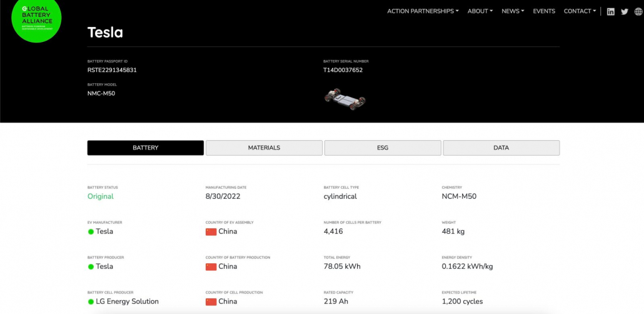Switch to the Materials tab
This screenshot has height=314, width=644.
tap(264, 148)
